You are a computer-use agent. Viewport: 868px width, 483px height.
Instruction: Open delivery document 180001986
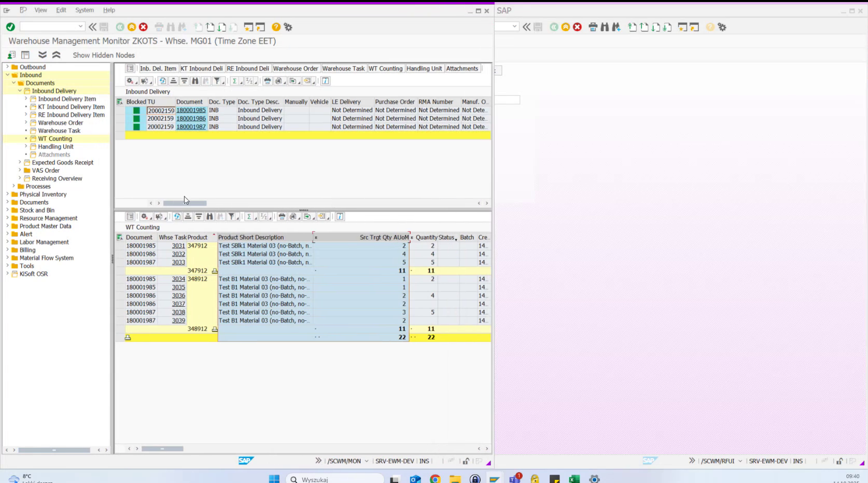coord(191,118)
